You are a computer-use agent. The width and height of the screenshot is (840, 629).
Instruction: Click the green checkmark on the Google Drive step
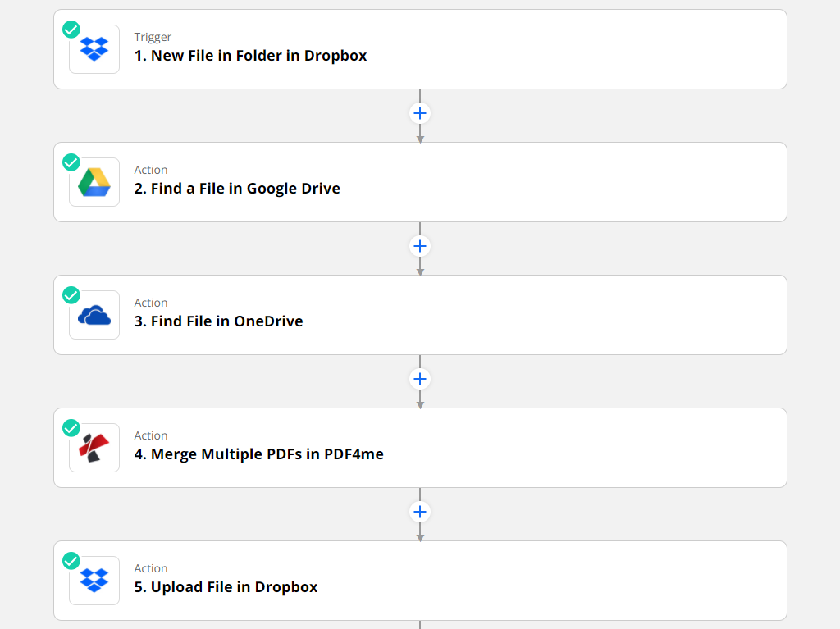tap(71, 162)
